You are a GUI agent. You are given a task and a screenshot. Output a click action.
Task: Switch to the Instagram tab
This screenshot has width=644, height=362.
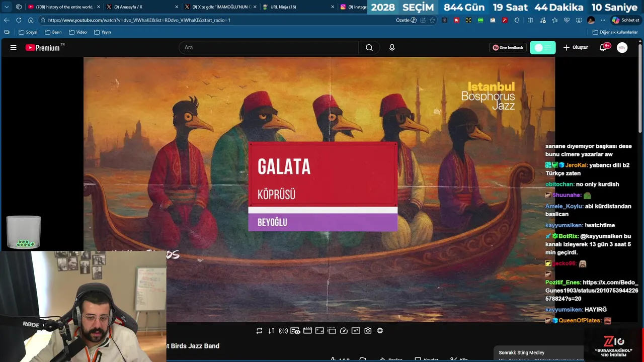[x=353, y=7]
